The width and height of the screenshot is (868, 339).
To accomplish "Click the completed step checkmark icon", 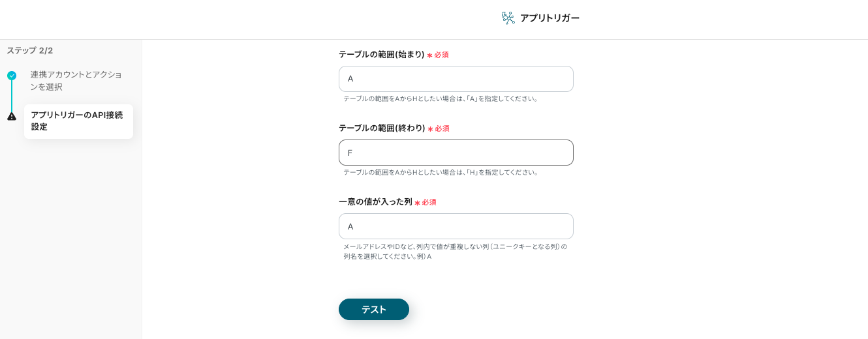I will [x=12, y=76].
